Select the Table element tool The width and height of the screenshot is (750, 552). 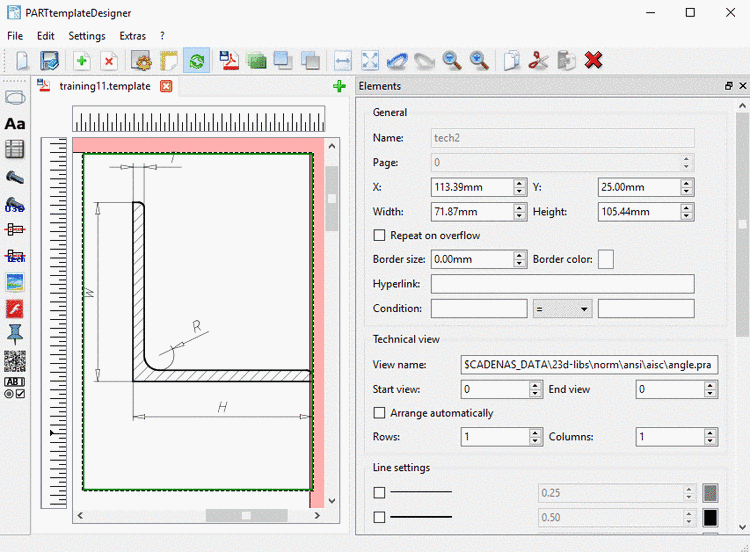15,150
